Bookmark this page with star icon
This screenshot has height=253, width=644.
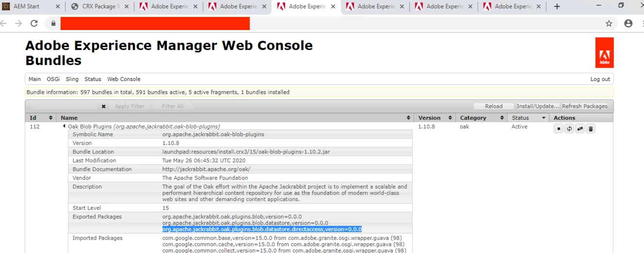click(x=609, y=23)
